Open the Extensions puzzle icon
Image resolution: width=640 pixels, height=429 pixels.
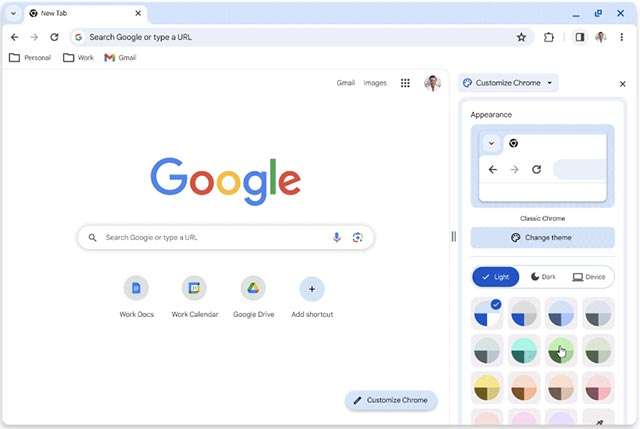[549, 38]
